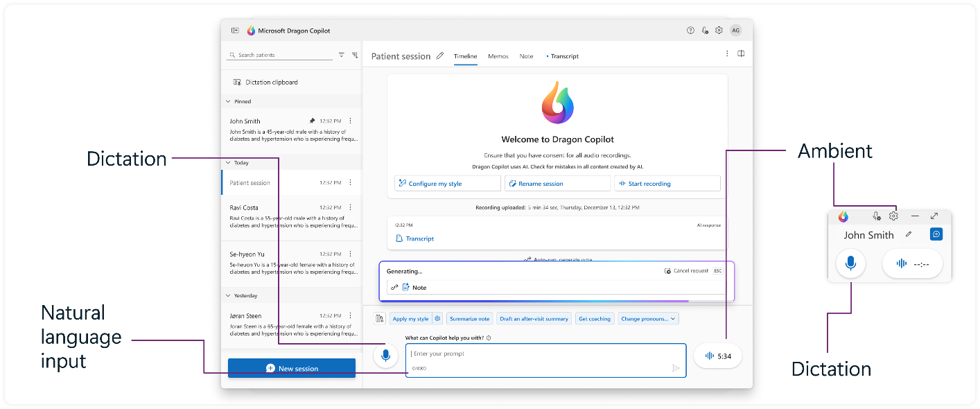Unpin the John Smith session

point(312,121)
